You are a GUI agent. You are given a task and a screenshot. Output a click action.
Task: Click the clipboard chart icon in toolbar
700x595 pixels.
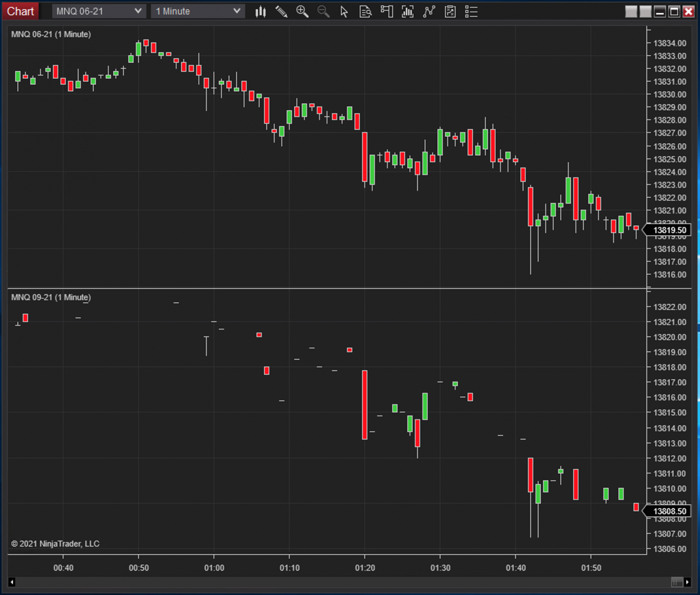tap(450, 11)
